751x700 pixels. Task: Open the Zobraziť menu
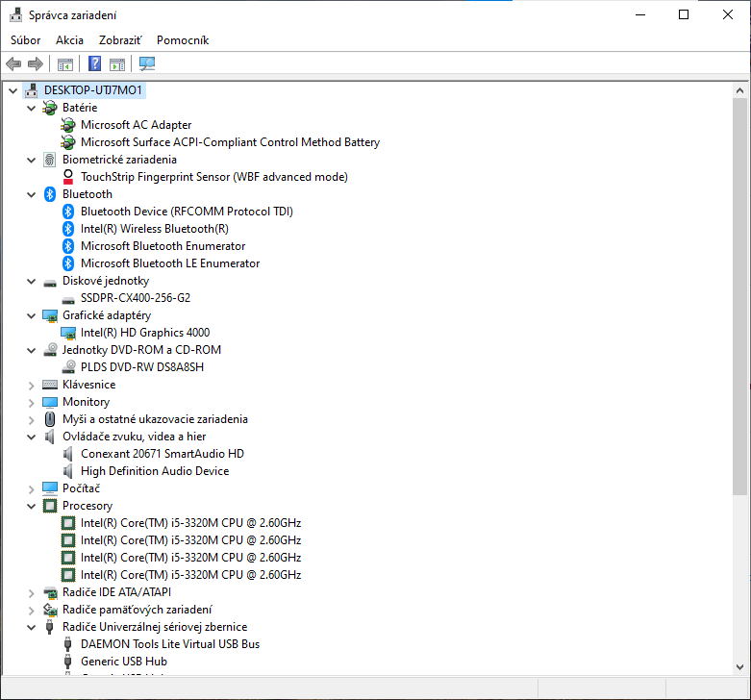coord(120,40)
